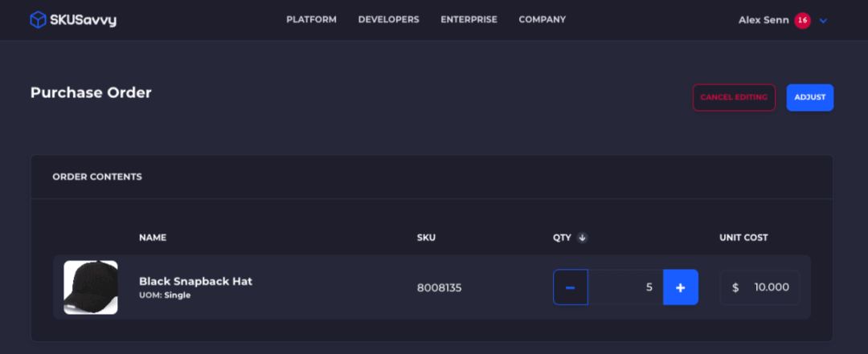Click the Purchase Order page title
Screen dimensions: 868x354
pyautogui.click(x=91, y=92)
